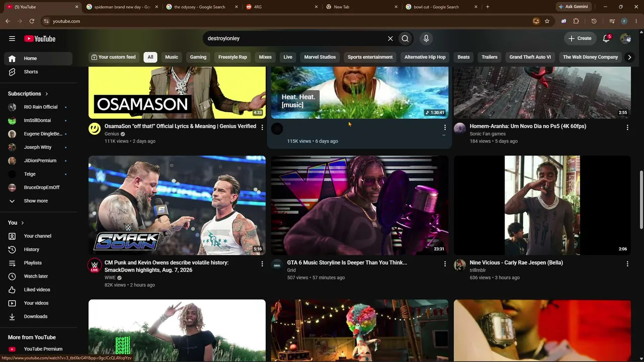Open WWE channel live avatar
Image resolution: width=644 pixels, height=362 pixels.
click(95, 265)
